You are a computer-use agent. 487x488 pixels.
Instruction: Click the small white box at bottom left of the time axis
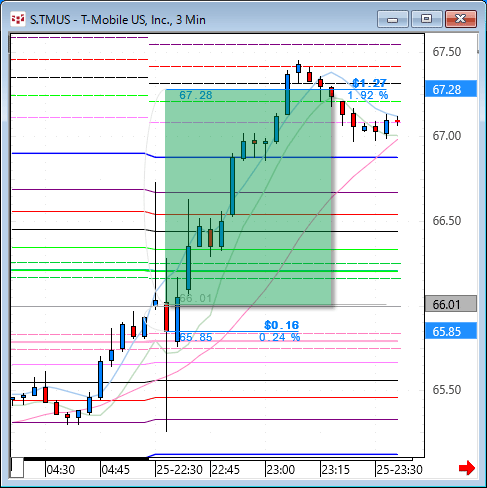pyautogui.click(x=17, y=468)
